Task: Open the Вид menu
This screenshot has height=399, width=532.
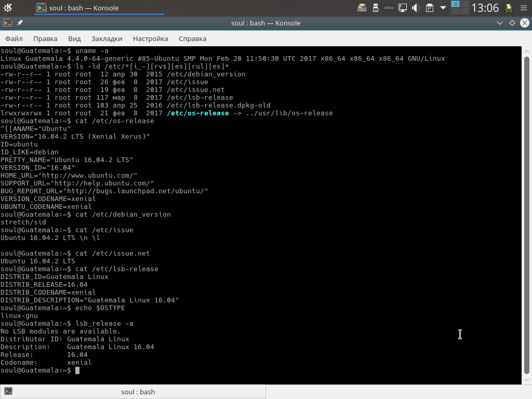Action: pyautogui.click(x=74, y=38)
